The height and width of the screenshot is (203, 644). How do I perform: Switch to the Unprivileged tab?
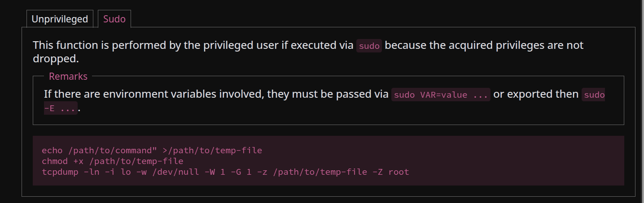[60, 19]
